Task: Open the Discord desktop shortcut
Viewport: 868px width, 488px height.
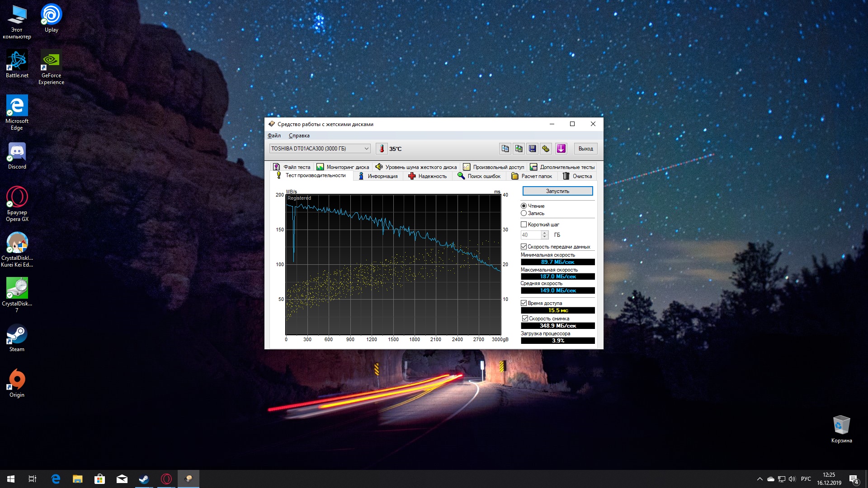Action: tap(17, 156)
